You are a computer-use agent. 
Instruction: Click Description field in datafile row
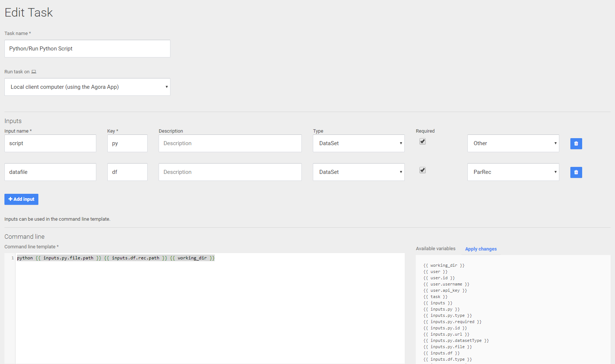tap(230, 172)
